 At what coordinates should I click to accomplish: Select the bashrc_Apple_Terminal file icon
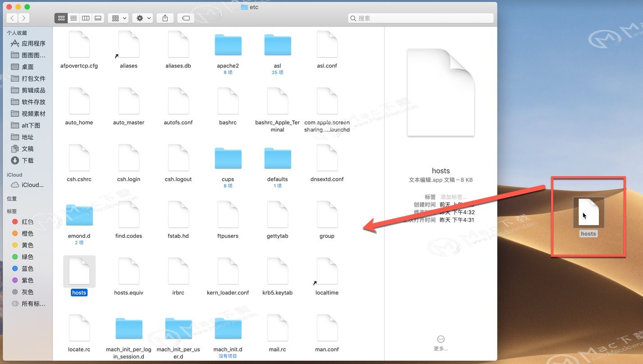(277, 101)
